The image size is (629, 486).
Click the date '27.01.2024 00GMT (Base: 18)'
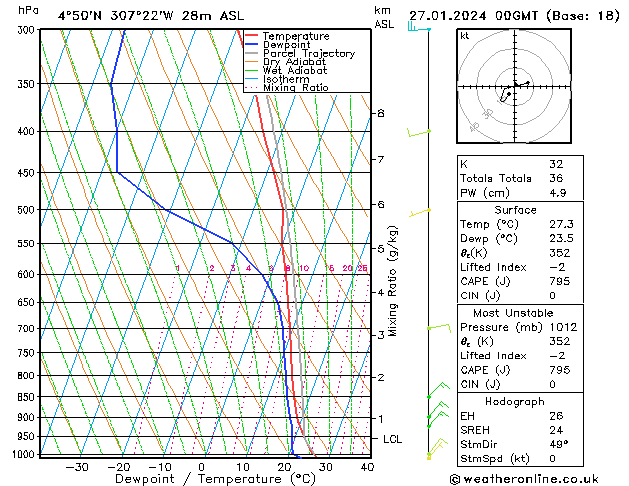point(514,16)
